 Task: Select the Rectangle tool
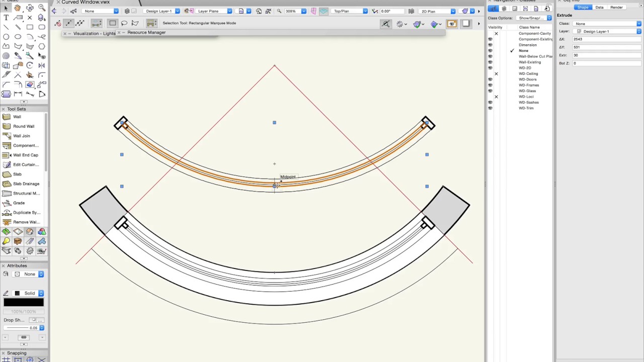[30, 27]
